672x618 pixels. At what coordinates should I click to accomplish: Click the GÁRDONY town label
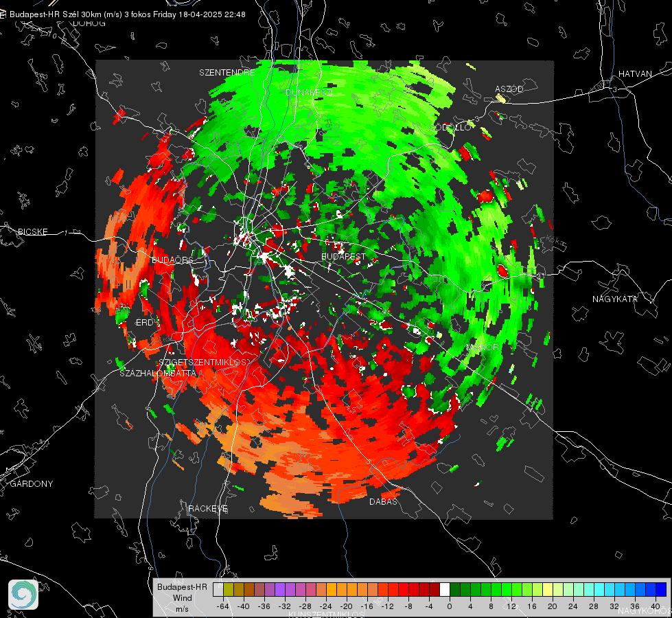[x=32, y=484]
